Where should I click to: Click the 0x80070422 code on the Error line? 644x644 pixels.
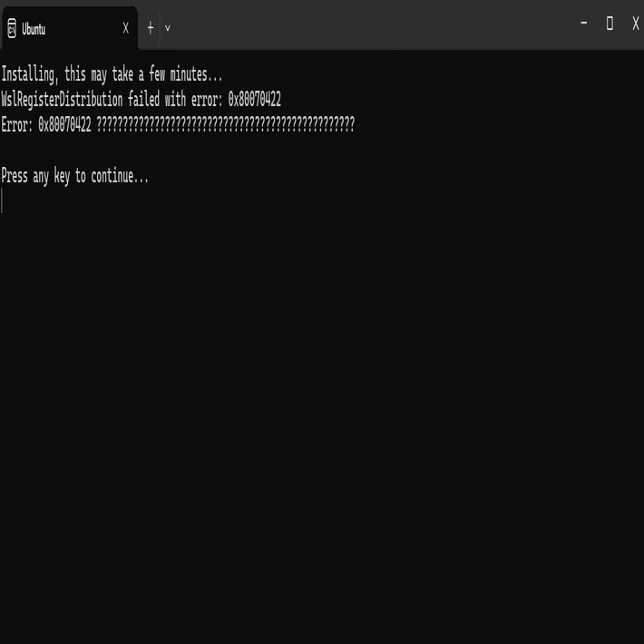pyautogui.click(x=64, y=125)
